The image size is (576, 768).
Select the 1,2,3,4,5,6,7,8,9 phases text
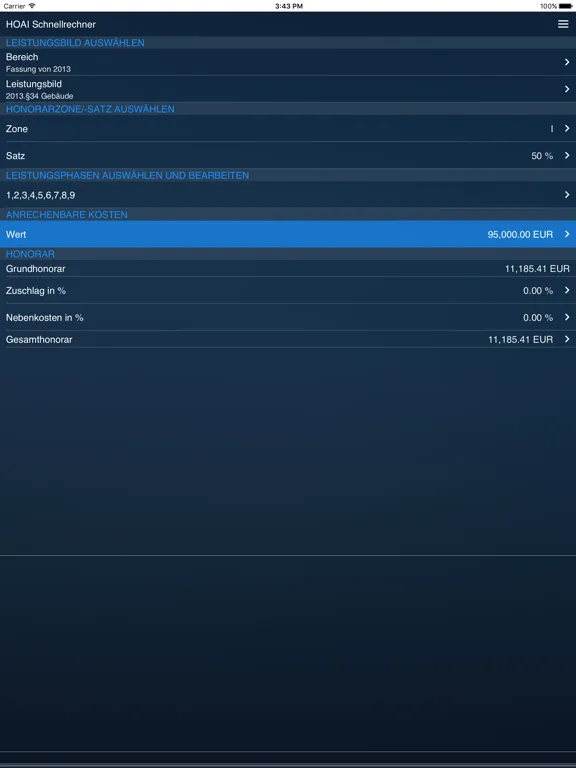41,195
